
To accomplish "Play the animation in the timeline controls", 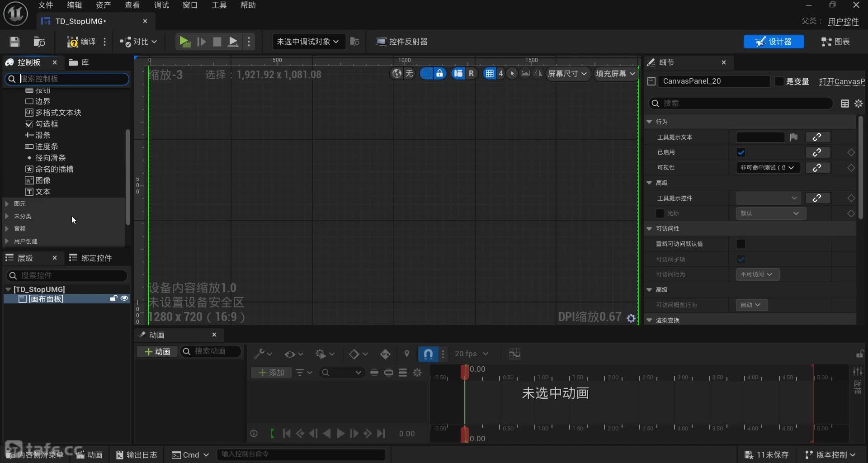I will (x=340, y=434).
